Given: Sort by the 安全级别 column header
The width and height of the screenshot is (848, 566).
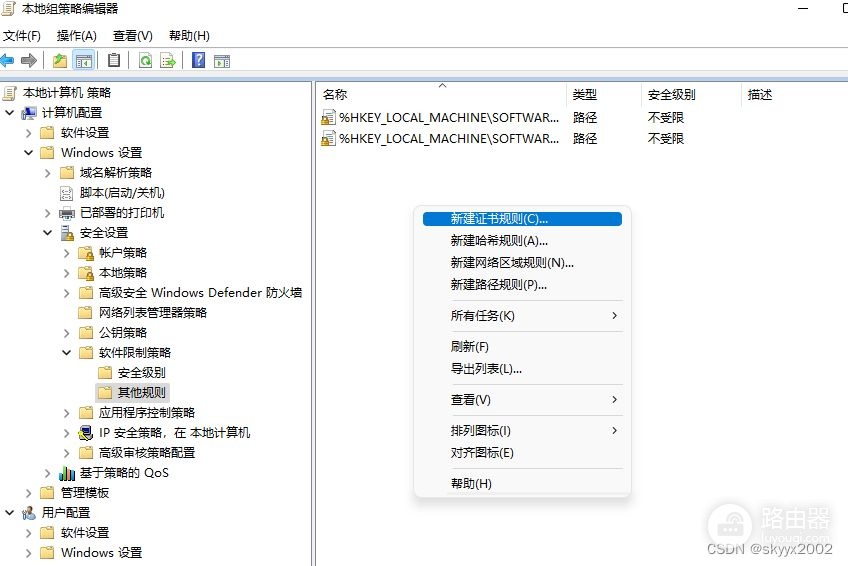Looking at the screenshot, I should click(x=691, y=95).
